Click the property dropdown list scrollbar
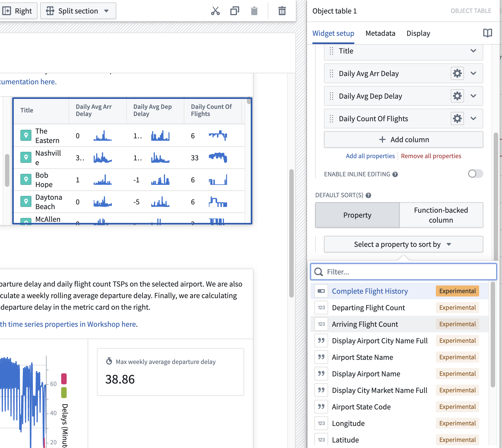Image resolution: width=502 pixels, height=448 pixels. click(493, 335)
